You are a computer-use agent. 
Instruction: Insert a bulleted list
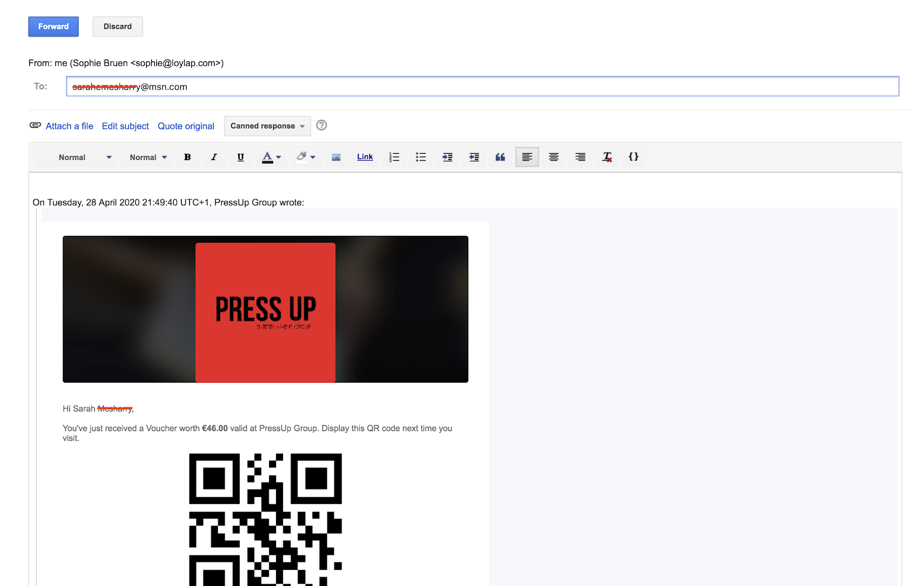pyautogui.click(x=421, y=157)
